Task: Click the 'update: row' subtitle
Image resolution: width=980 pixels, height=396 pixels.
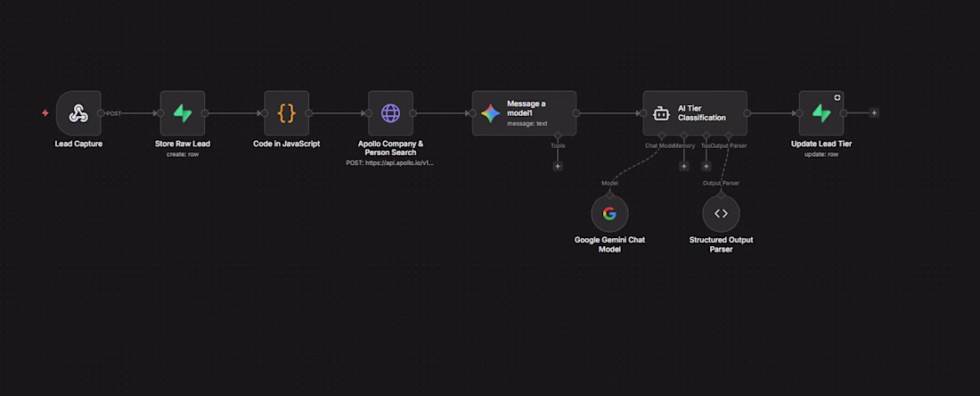Action: coord(821,154)
